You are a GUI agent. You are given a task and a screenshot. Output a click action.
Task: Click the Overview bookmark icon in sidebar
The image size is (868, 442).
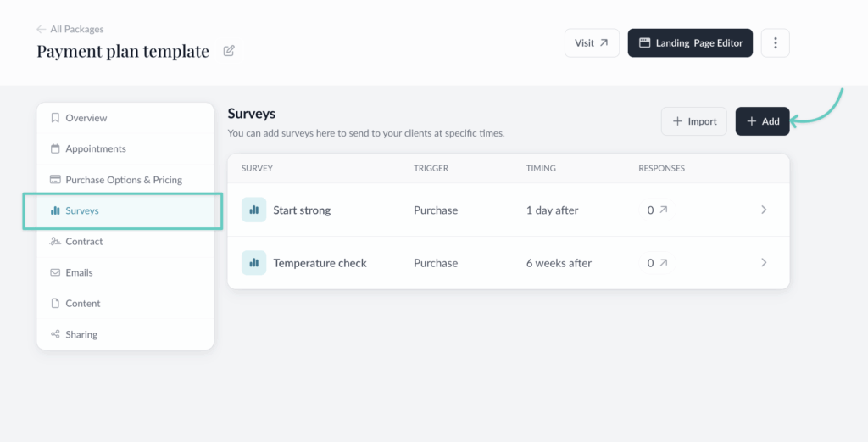(x=55, y=118)
